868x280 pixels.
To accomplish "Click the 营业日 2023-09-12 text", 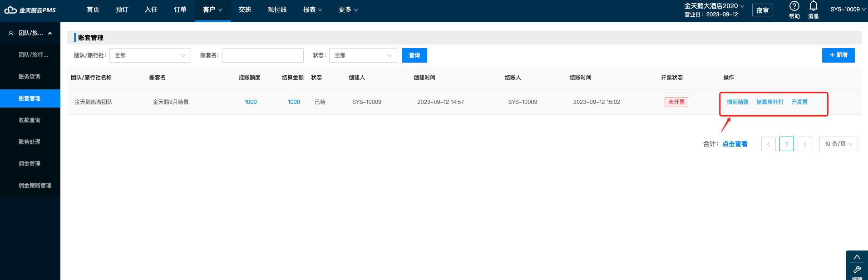I will 711,15.
